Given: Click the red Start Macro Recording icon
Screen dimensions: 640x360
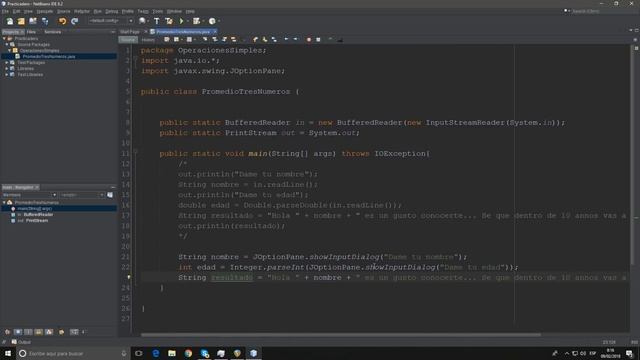Looking at the screenshot, I should coord(309,40).
